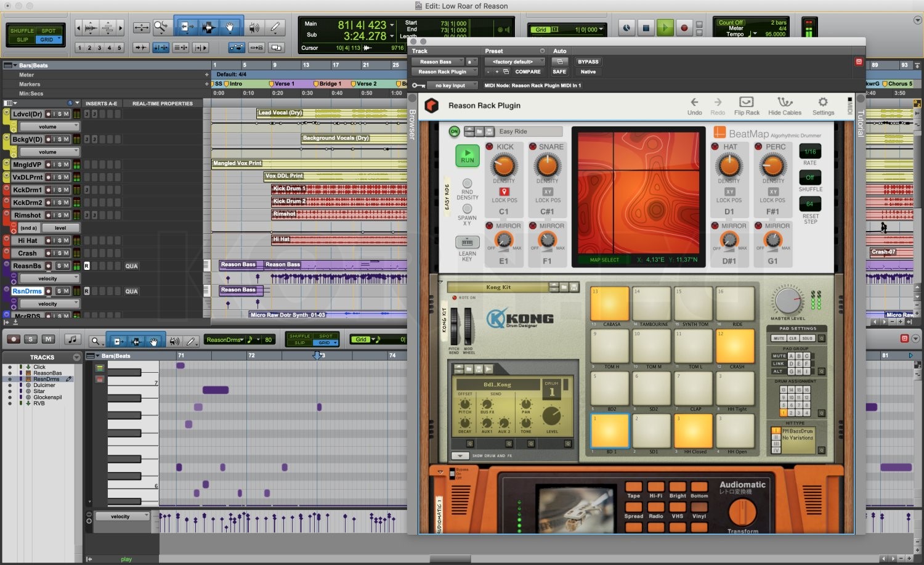This screenshot has width=924, height=565.
Task: Solo the ReasnBs track
Action: point(60,266)
